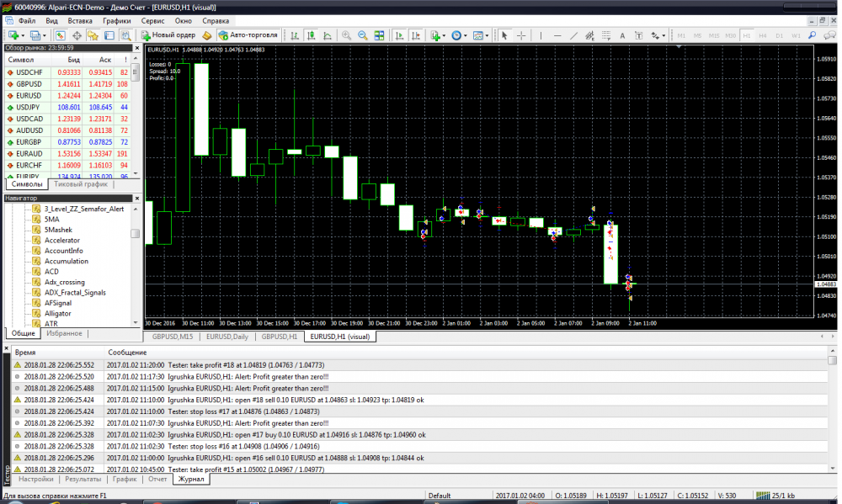
Task: Open tester Результаты tab
Action: (83, 479)
